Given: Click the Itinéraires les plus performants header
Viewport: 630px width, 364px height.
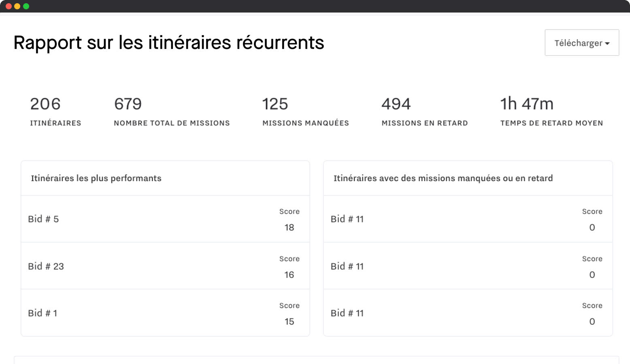Looking at the screenshot, I should [96, 178].
